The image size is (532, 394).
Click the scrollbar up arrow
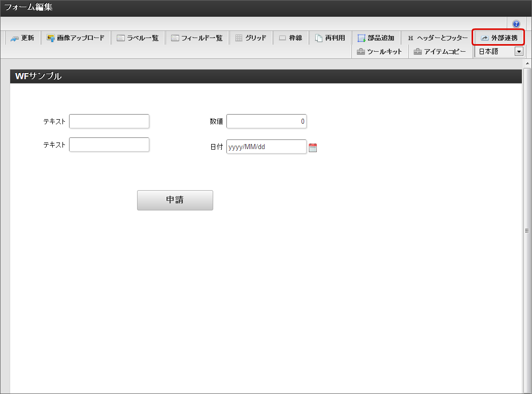527,63
